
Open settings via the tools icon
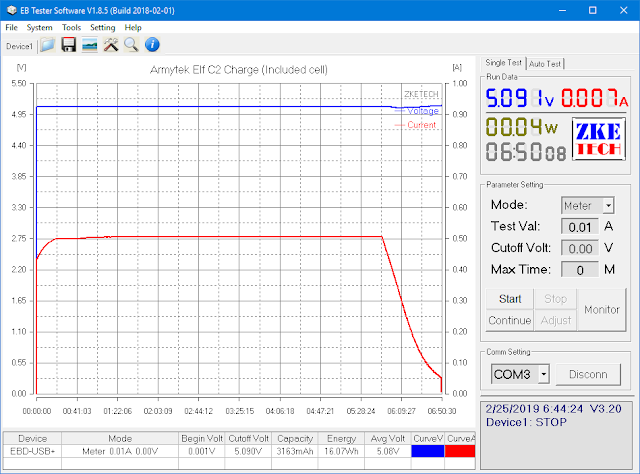tap(111, 45)
